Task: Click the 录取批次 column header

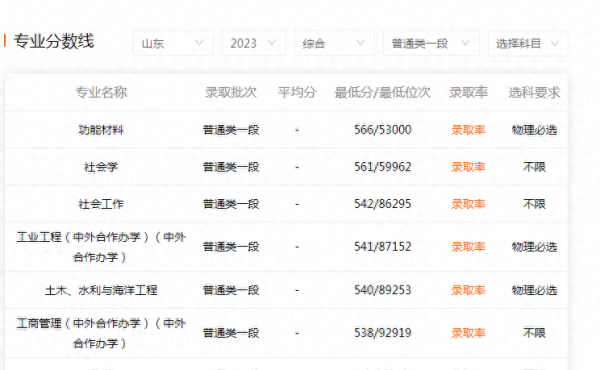Action: tap(231, 93)
